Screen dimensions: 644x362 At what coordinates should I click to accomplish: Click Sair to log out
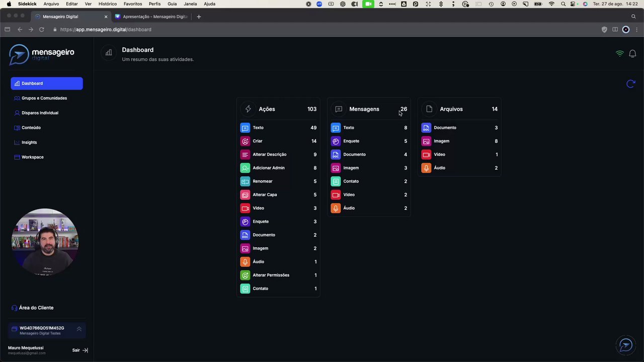pyautogui.click(x=80, y=350)
